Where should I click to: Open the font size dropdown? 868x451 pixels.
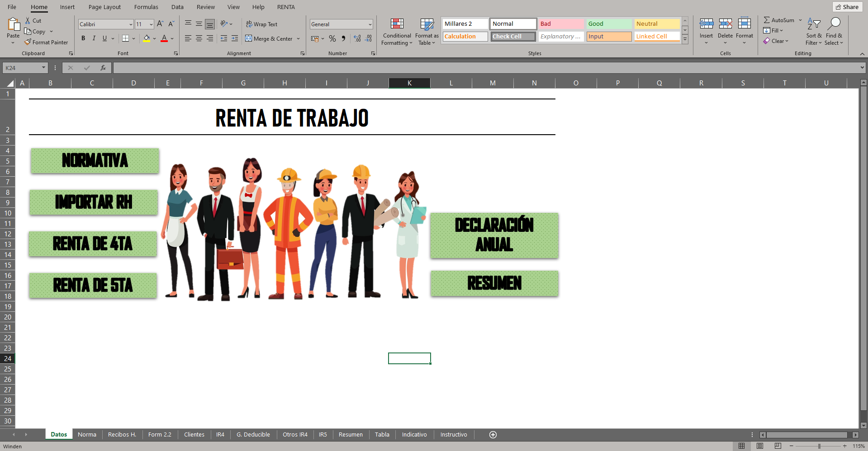[x=151, y=24]
